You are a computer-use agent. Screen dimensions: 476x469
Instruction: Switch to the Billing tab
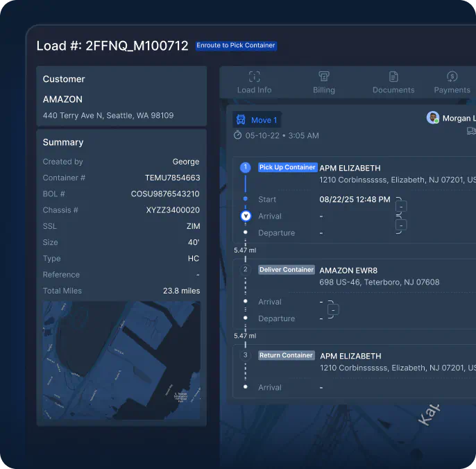324,83
